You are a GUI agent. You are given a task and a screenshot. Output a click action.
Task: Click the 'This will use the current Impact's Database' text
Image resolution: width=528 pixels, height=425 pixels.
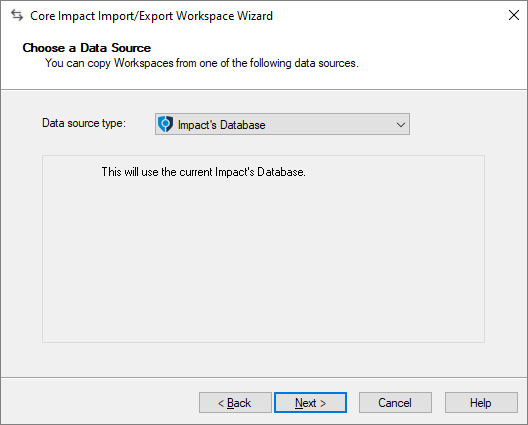coord(203,172)
